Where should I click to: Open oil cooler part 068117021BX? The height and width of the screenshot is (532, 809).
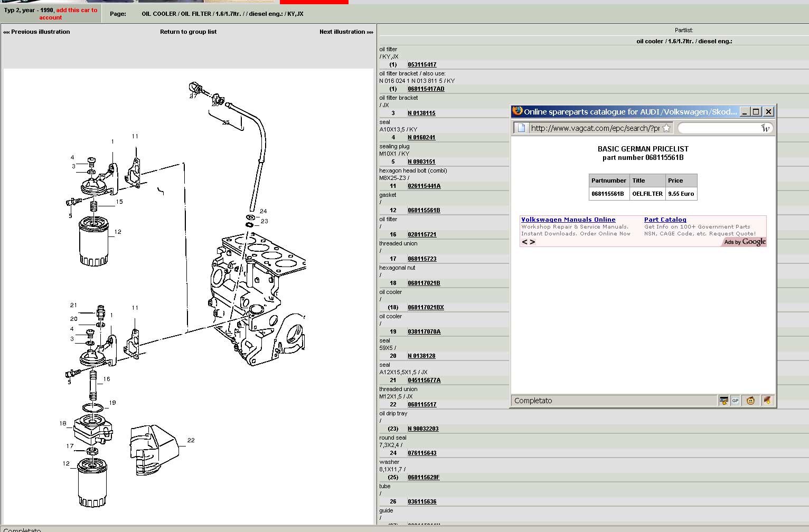click(x=426, y=307)
